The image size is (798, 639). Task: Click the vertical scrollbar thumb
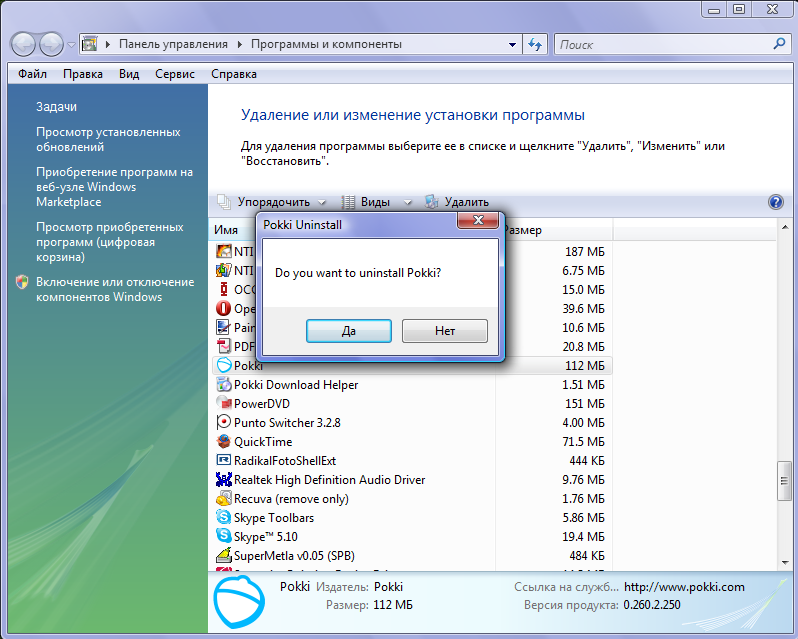(784, 480)
